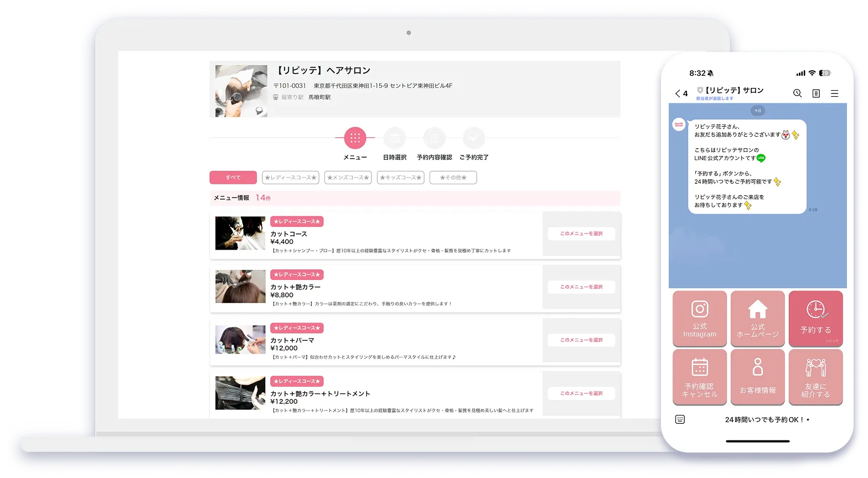This screenshot has width=868, height=478.
Task: Select the すべて filter tab
Action: pyautogui.click(x=233, y=178)
